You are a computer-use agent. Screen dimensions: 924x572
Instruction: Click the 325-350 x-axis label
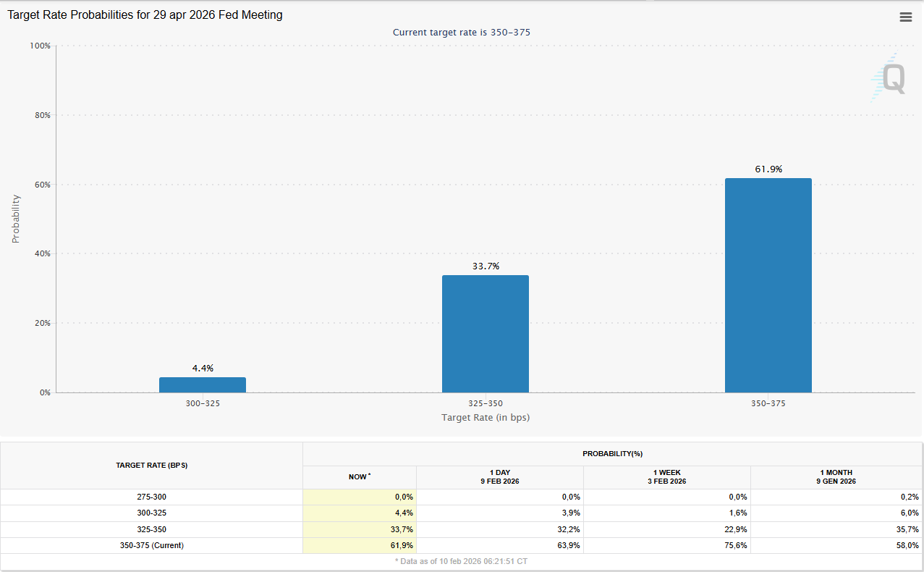point(485,403)
